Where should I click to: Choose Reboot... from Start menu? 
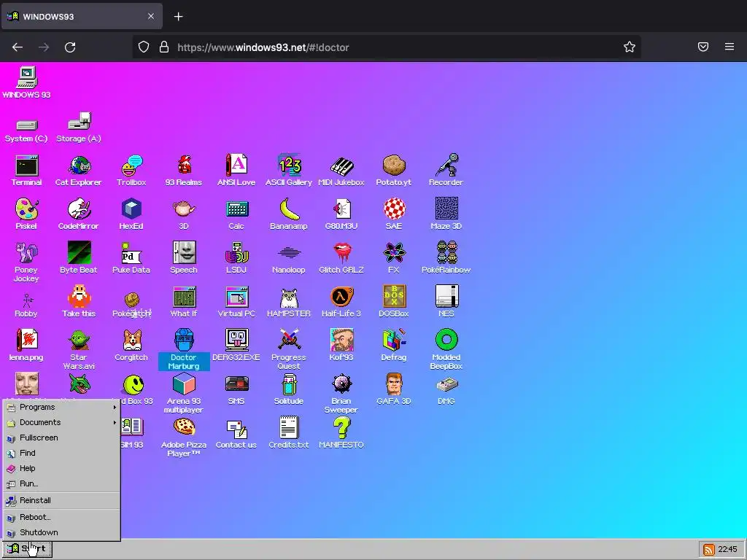click(x=61, y=517)
